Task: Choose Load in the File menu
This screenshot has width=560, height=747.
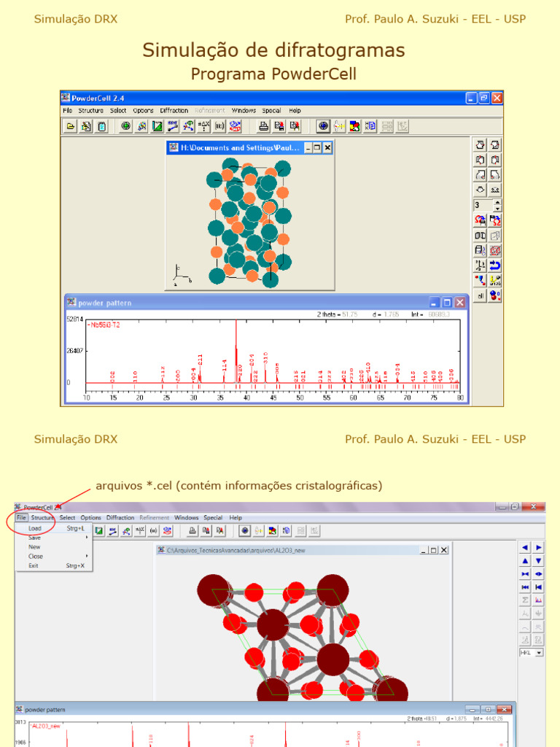Action: pyautogui.click(x=54, y=528)
